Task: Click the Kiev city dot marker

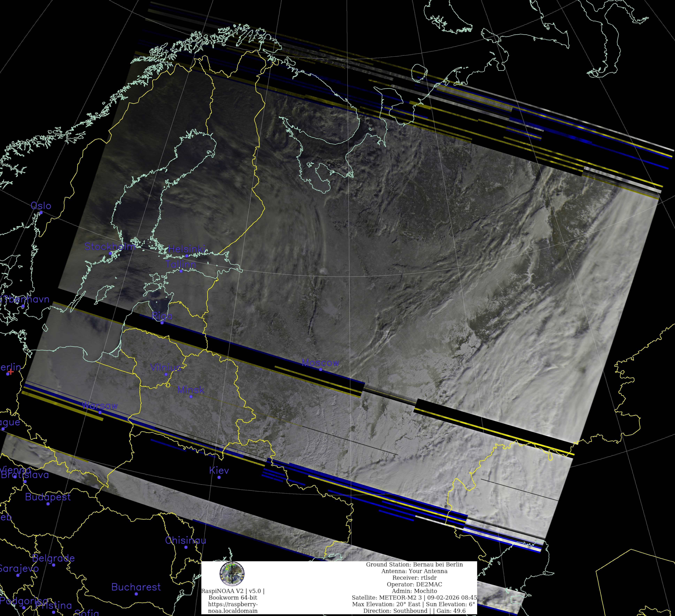Action: pyautogui.click(x=219, y=477)
